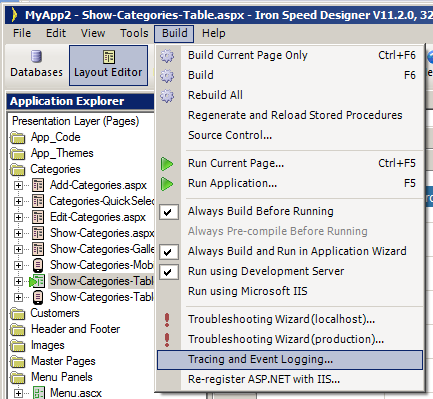The width and height of the screenshot is (433, 399).
Task: Click the Application Explorer panel header
Action: 80,101
